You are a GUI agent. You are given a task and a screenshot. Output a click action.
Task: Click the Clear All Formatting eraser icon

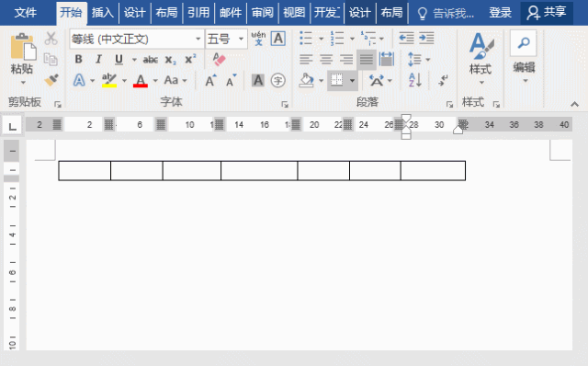[219, 59]
